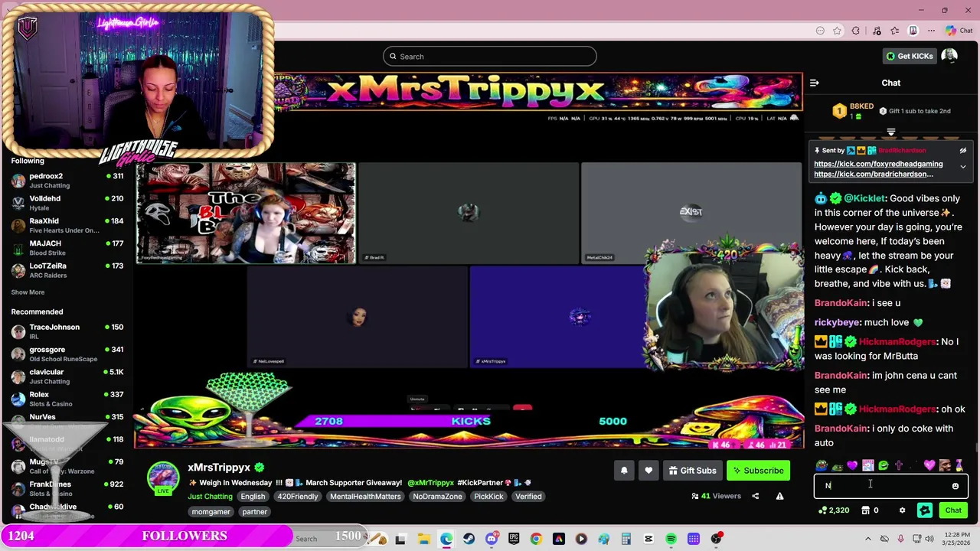Insert the pink sparkling heart emote
The height and width of the screenshot is (551, 980).
pyautogui.click(x=929, y=465)
